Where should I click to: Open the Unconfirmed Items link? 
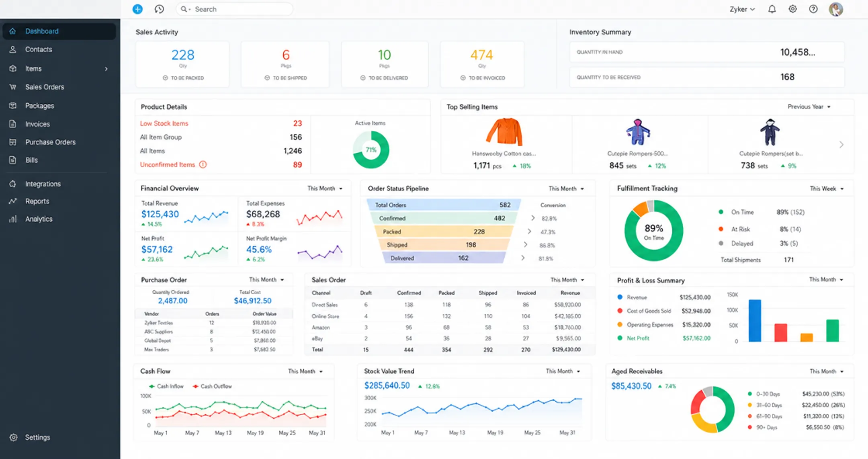pyautogui.click(x=168, y=164)
